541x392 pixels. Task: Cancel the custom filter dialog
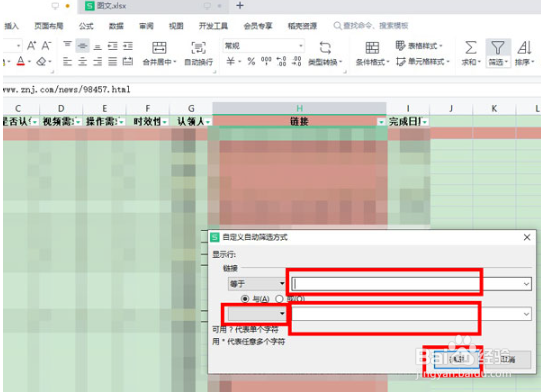point(508,360)
